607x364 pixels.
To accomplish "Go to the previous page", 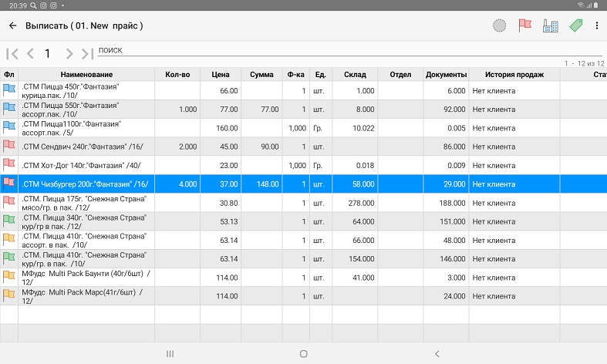I will tap(30, 53).
